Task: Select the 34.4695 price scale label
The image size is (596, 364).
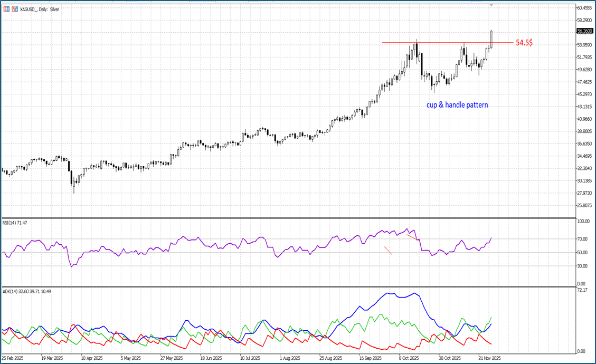Action: pyautogui.click(x=584, y=156)
